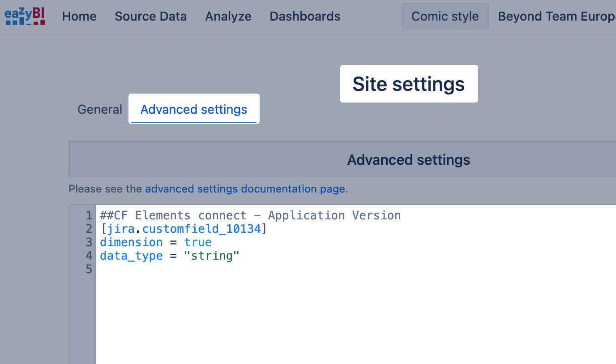This screenshot has height=364, width=616.
Task: Select the Advanced settings tab
Action: coord(194,110)
